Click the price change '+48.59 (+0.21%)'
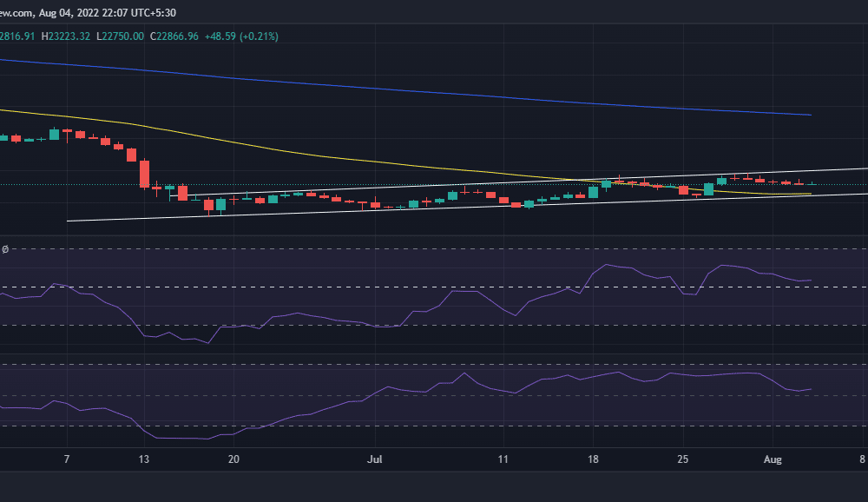The height and width of the screenshot is (502, 868). 241,36
